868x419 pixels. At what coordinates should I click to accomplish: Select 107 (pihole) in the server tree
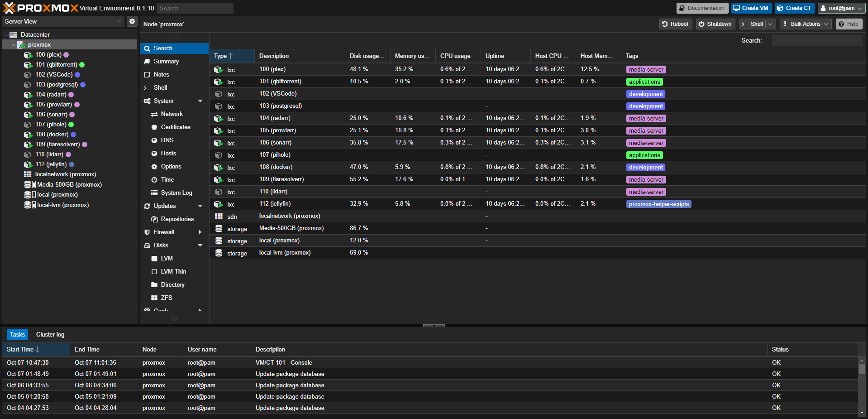(x=51, y=125)
